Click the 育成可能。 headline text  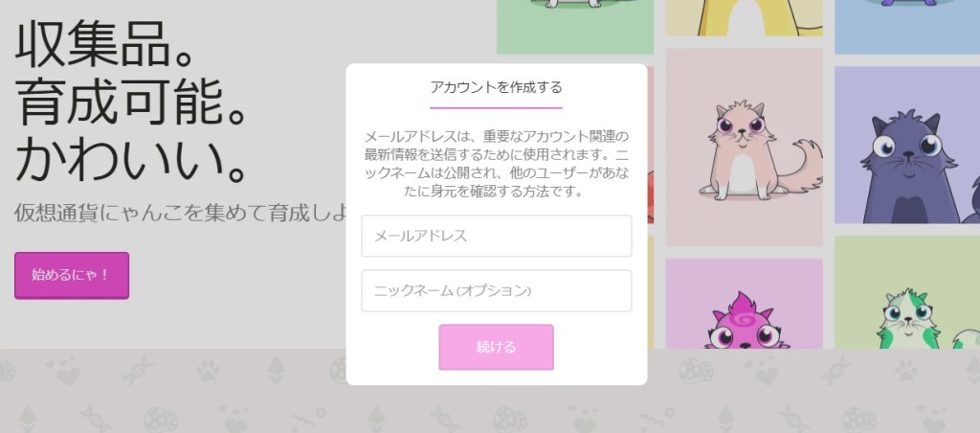tap(130, 103)
